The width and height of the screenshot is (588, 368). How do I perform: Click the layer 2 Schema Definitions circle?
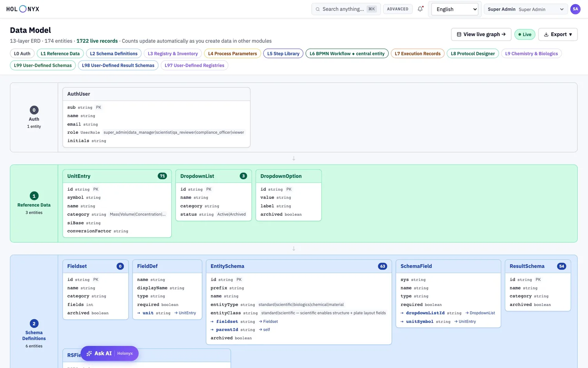[x=34, y=324]
